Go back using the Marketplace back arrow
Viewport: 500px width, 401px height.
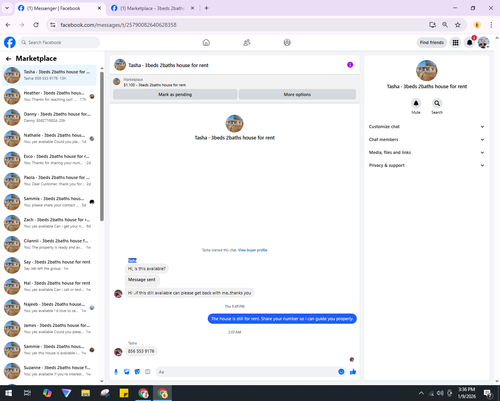tap(8, 59)
